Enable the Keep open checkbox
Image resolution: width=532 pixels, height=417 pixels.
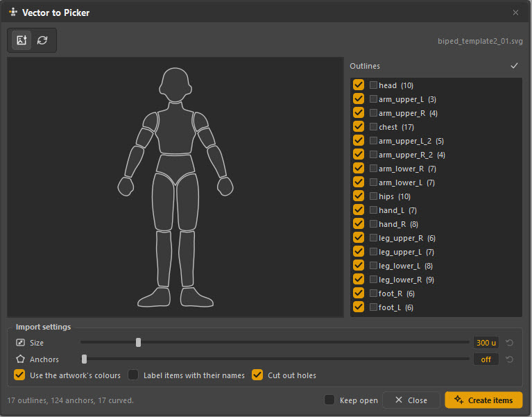pos(329,400)
